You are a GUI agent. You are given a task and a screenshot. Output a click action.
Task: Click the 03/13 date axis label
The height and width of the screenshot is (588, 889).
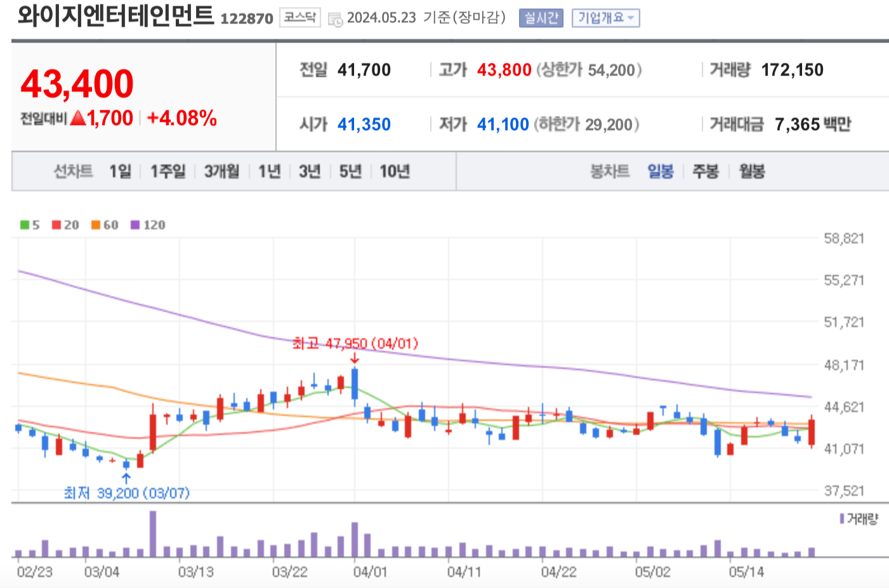click(196, 572)
